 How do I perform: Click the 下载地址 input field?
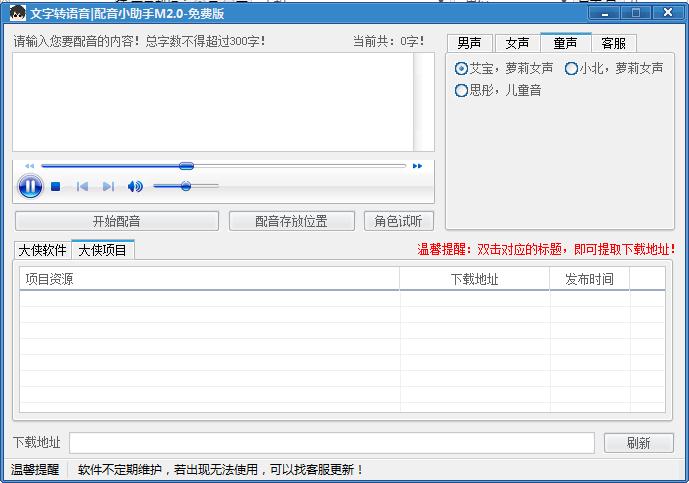[x=331, y=443]
